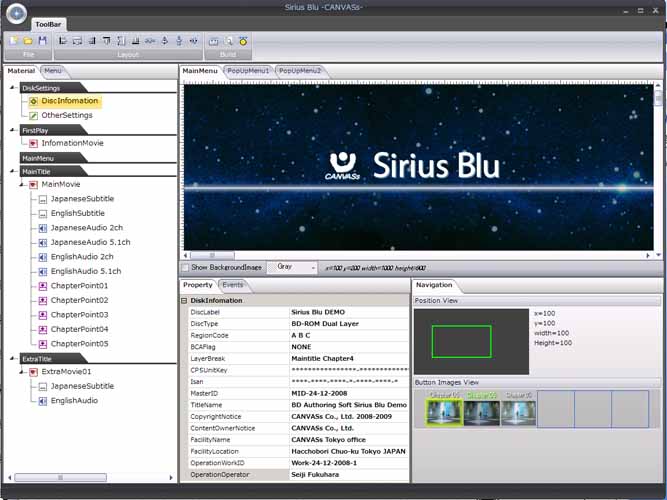Click the subtitle icon beside EnglishSubtitle under MainMovie
This screenshot has width=667, height=500.
[43, 214]
